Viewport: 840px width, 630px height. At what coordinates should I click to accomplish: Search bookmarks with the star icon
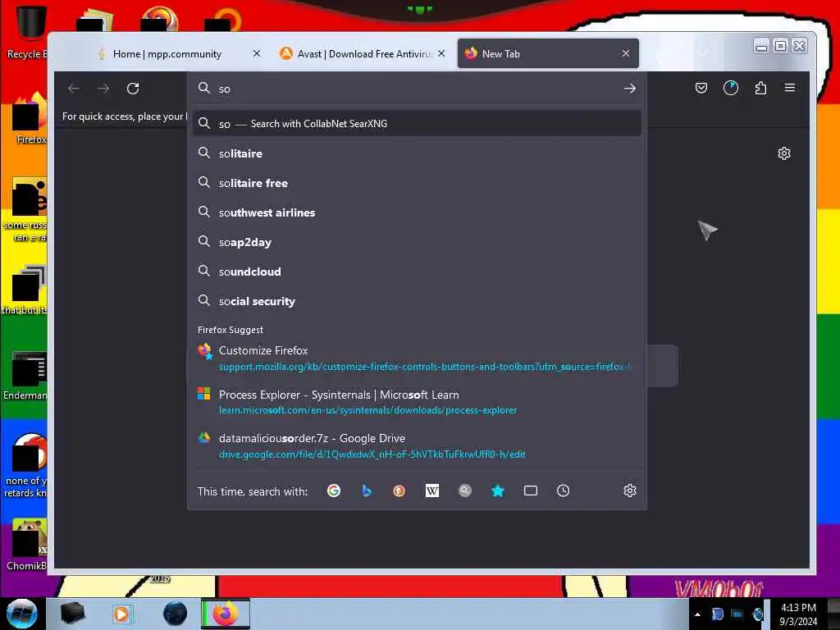click(498, 491)
